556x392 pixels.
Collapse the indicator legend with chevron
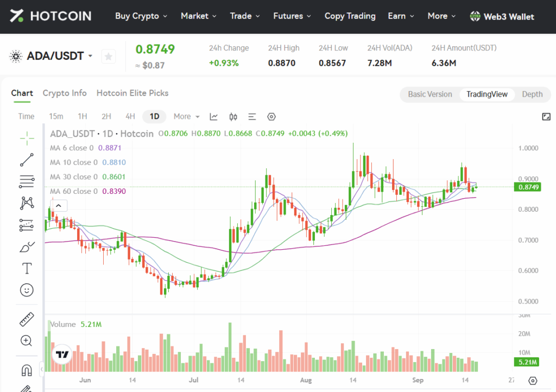click(59, 206)
